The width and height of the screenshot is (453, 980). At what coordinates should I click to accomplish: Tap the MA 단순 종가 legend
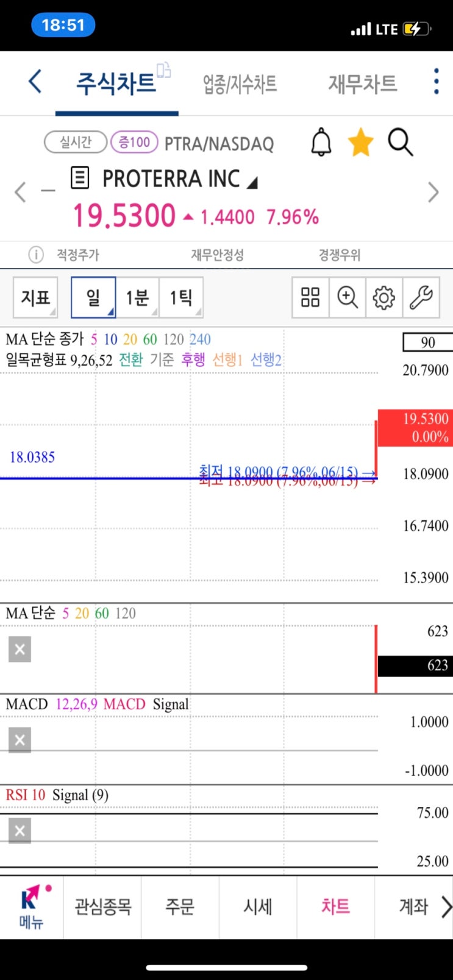coord(45,339)
